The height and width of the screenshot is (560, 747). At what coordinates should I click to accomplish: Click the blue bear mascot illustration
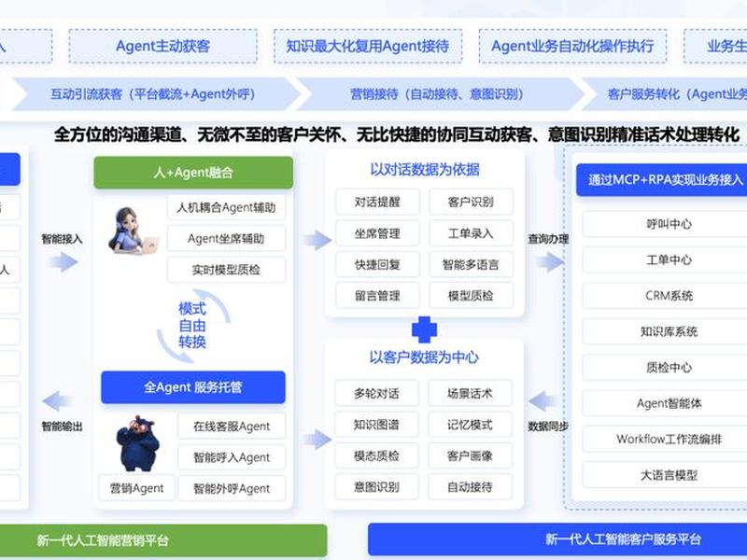(x=137, y=443)
